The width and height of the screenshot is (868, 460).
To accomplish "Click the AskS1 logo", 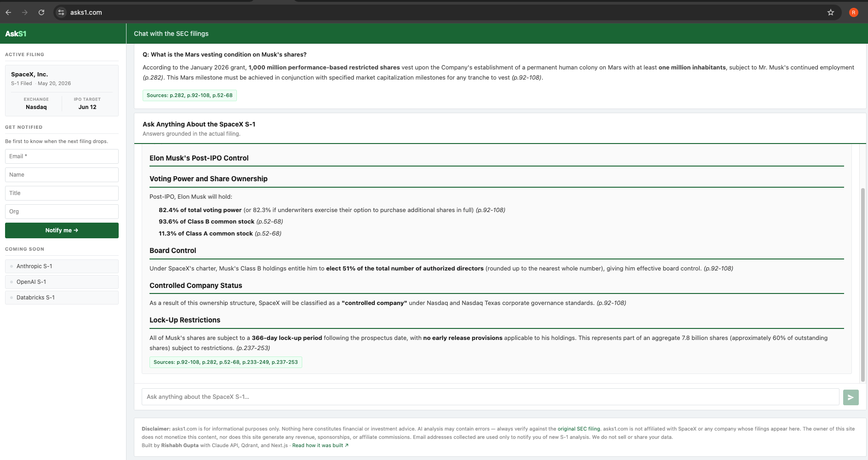I will [16, 34].
